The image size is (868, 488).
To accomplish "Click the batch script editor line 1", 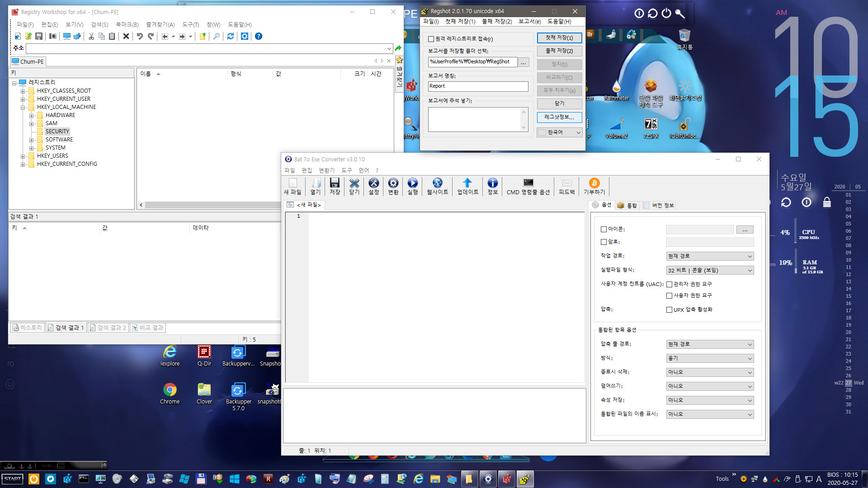I will coord(446,216).
